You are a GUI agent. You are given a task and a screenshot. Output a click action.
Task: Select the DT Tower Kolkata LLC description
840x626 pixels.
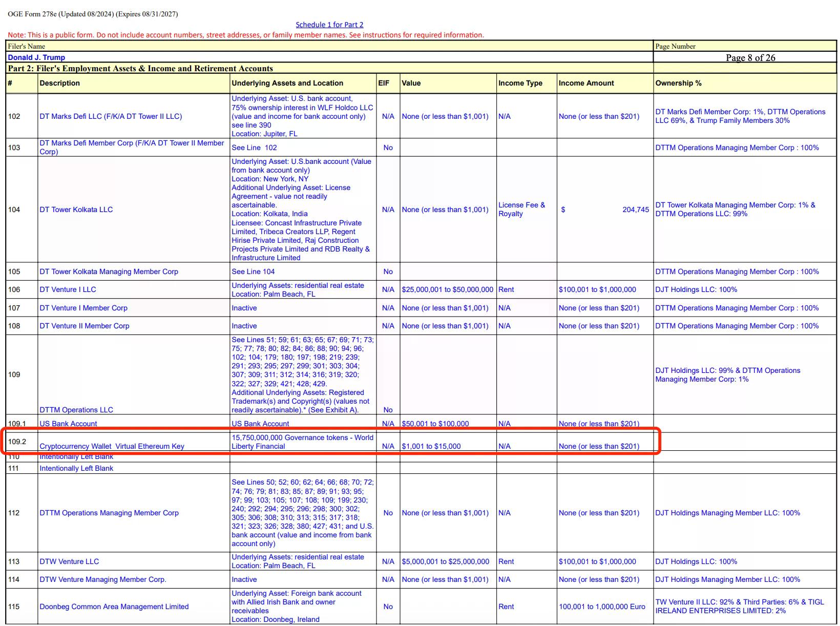click(76, 210)
